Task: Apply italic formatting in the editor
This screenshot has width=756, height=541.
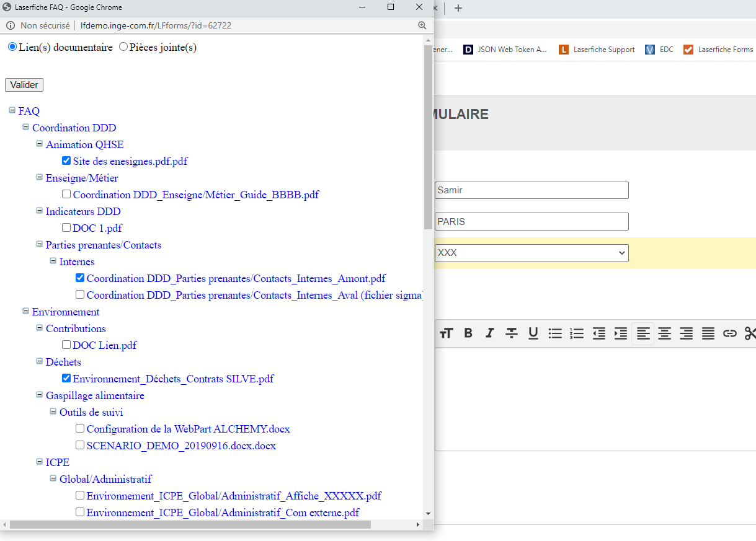Action: click(x=489, y=333)
